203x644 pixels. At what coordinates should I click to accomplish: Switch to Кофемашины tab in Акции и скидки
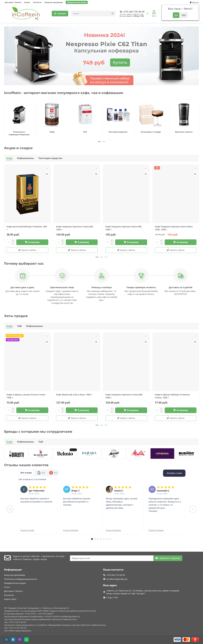(26, 158)
